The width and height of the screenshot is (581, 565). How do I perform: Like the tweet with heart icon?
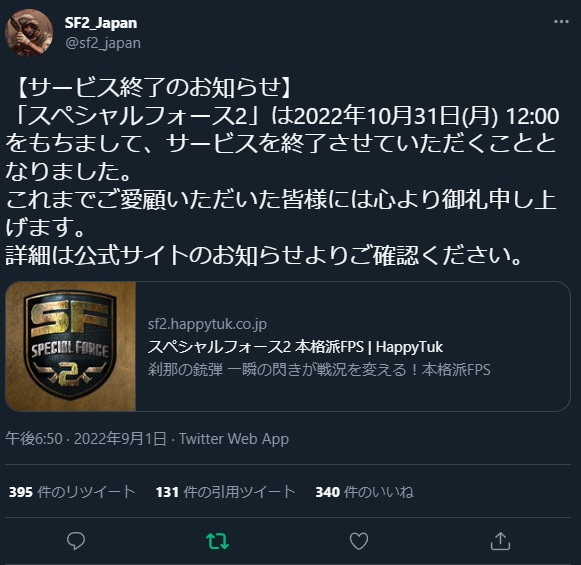tap(359, 541)
